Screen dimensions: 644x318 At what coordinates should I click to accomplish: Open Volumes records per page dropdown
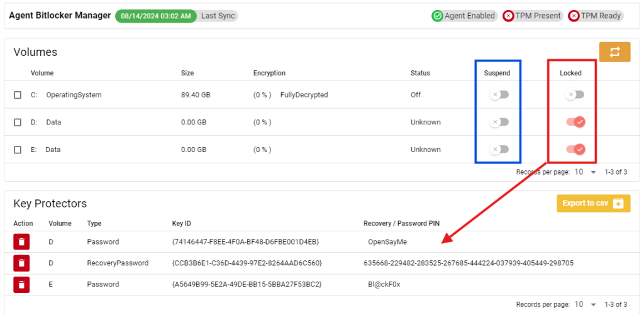(586, 172)
